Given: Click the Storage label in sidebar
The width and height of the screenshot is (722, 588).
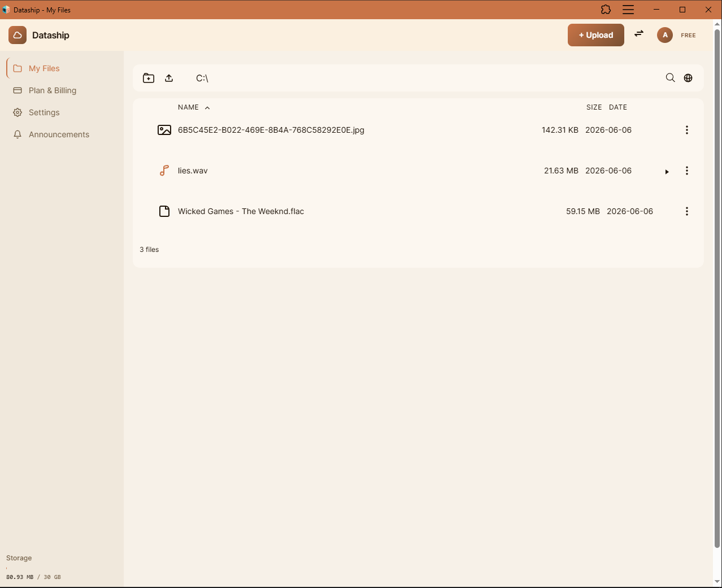Looking at the screenshot, I should click(x=19, y=558).
